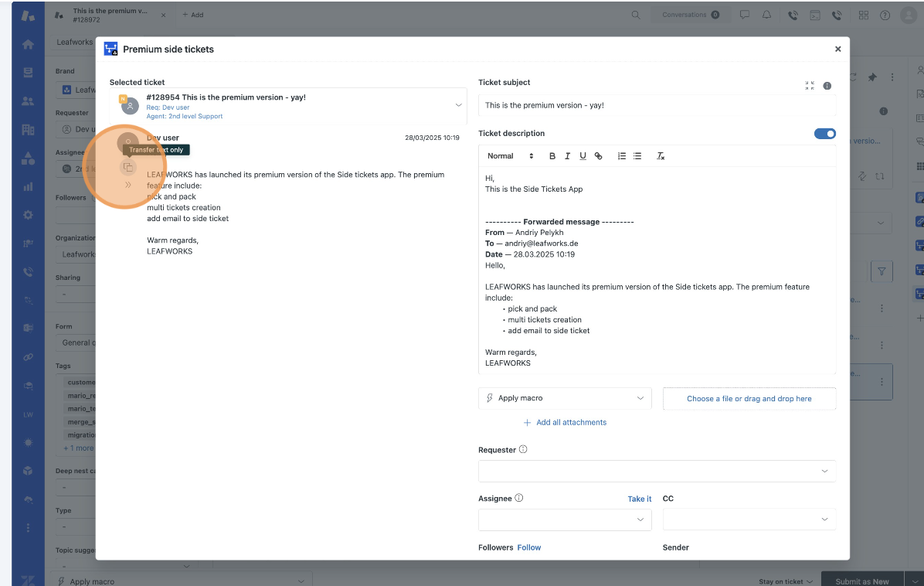Show the Requester info tooltip icon
This screenshot has height=586, width=924.
pyautogui.click(x=523, y=449)
